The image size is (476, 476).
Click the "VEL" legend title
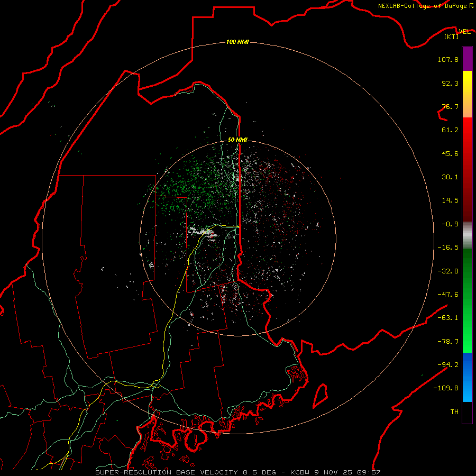tap(464, 32)
